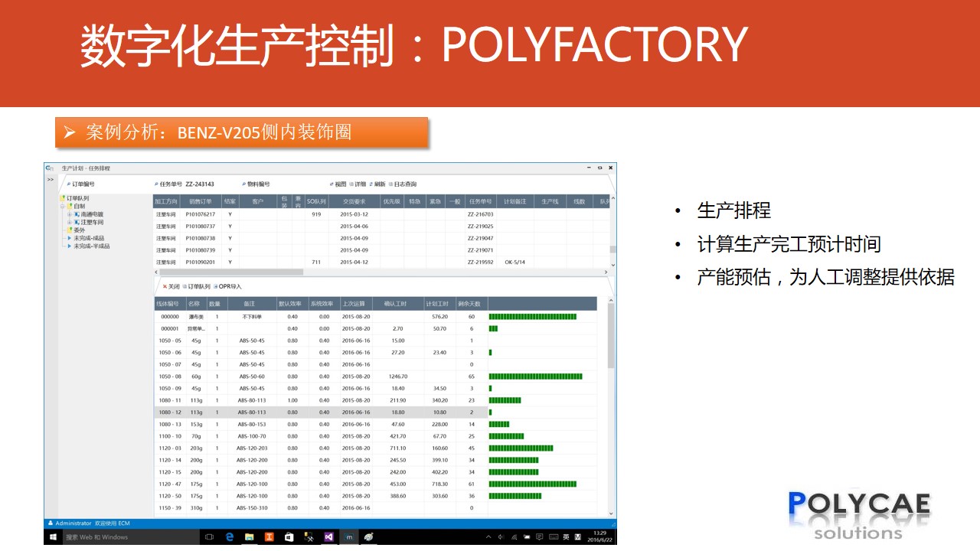The height and width of the screenshot is (551, 980).
Task: Click the 南通电镀 workshop icon
Action: coord(77,214)
